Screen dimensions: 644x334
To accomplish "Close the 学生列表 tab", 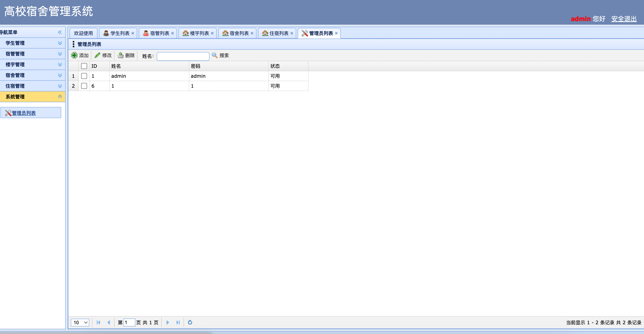I will 133,33.
